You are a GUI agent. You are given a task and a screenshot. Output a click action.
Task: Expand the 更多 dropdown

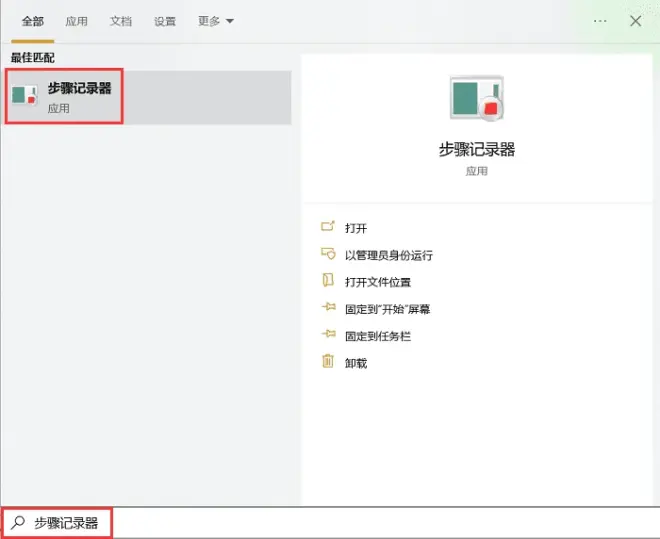[216, 21]
